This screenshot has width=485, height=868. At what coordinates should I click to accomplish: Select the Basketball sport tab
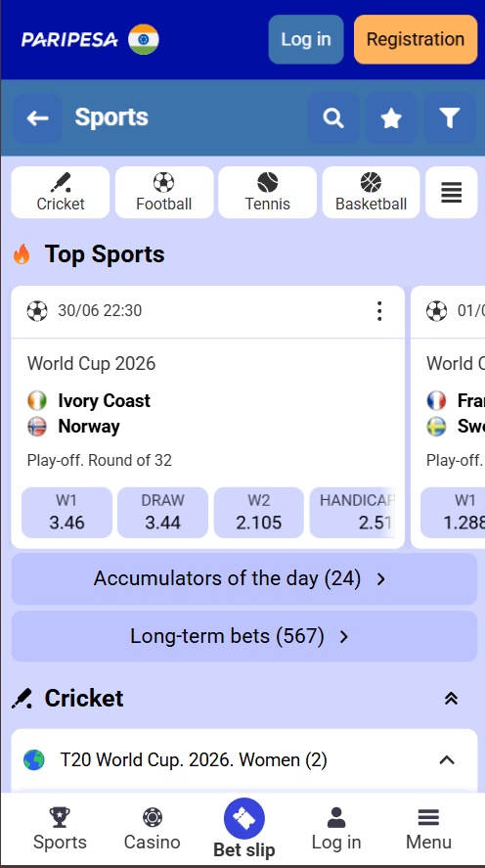(371, 193)
